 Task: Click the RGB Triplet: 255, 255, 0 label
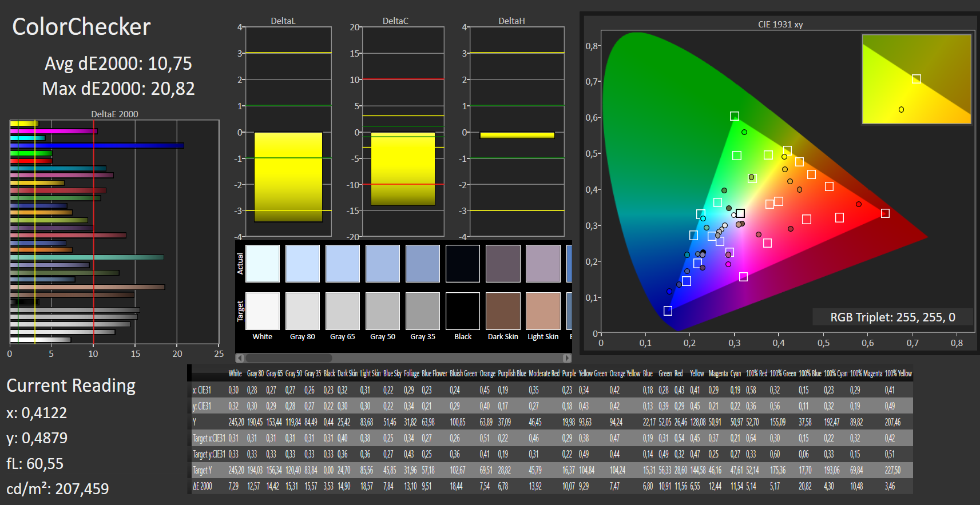[x=892, y=317]
